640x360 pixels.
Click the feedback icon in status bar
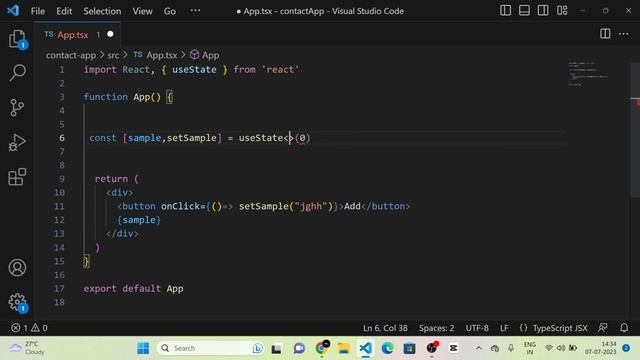click(x=602, y=327)
